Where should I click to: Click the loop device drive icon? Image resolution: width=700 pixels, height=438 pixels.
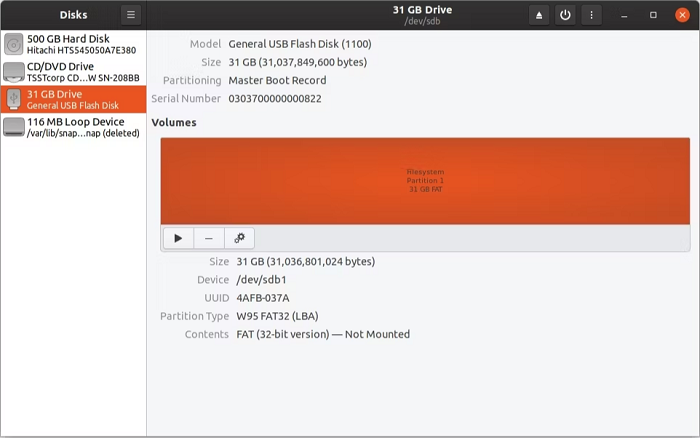[x=14, y=127]
